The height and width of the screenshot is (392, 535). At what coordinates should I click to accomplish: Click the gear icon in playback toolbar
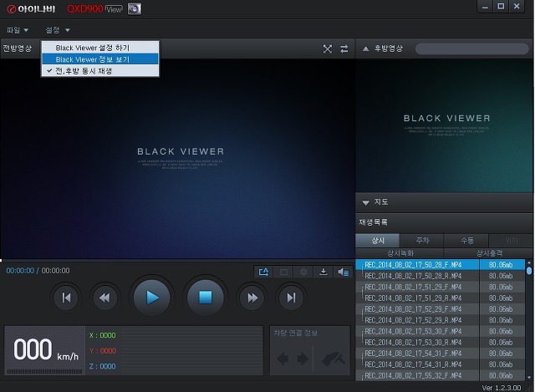303,272
